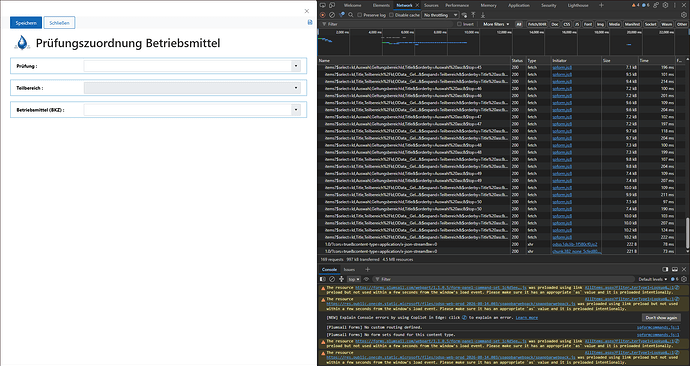Image resolution: width=690 pixels, height=366 pixels.
Task: Filter requests by Font type
Action: (x=588, y=24)
